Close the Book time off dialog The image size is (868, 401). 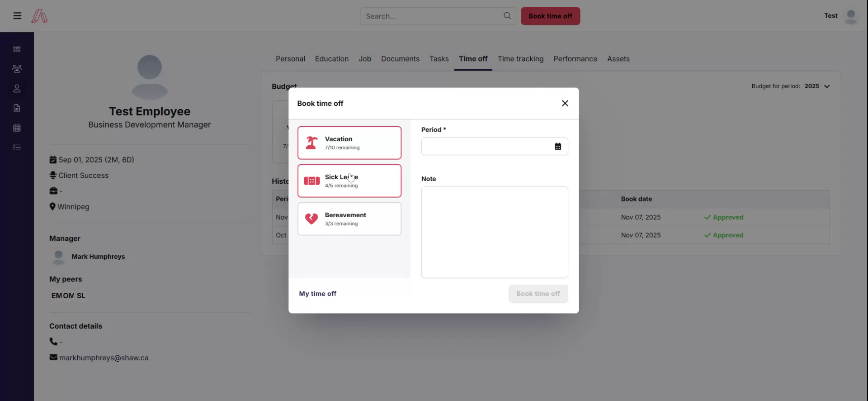pos(565,103)
